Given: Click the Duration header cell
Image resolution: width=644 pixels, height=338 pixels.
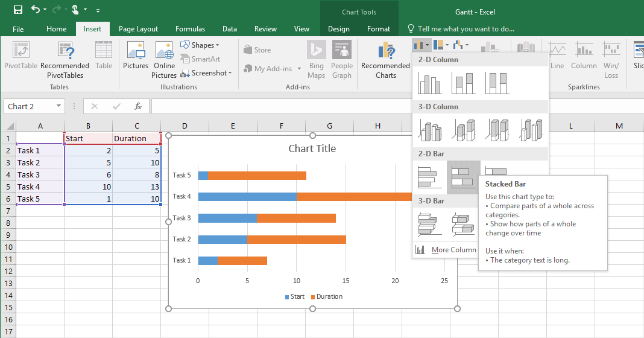Looking at the screenshot, I should (x=137, y=139).
